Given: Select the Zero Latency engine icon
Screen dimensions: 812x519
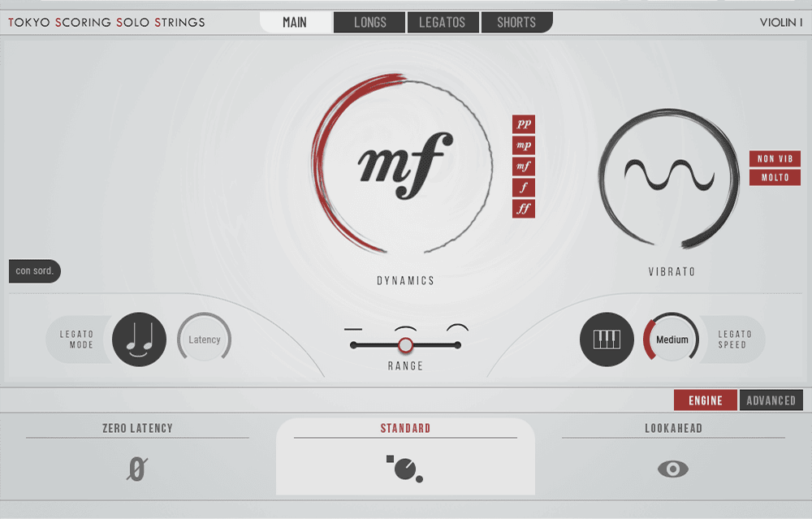Looking at the screenshot, I should (137, 469).
